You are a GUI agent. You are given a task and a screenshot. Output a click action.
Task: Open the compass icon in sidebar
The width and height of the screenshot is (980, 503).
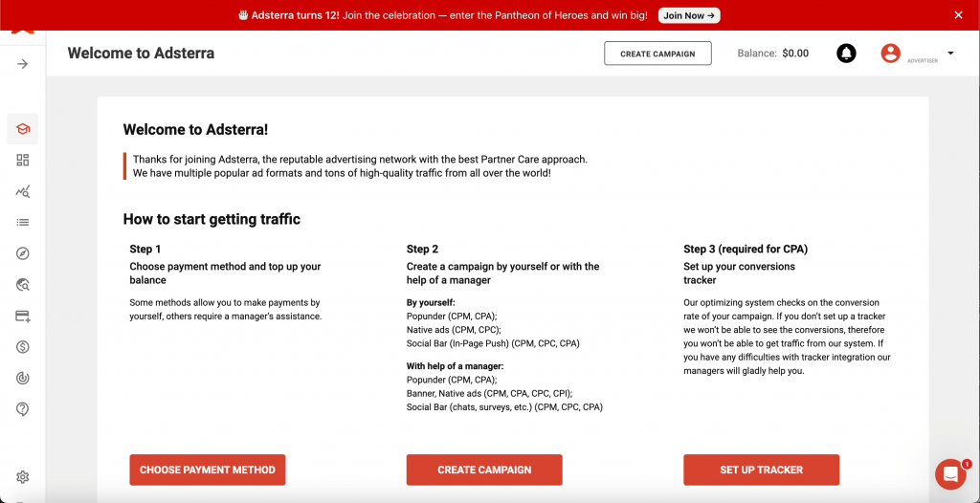coord(23,253)
